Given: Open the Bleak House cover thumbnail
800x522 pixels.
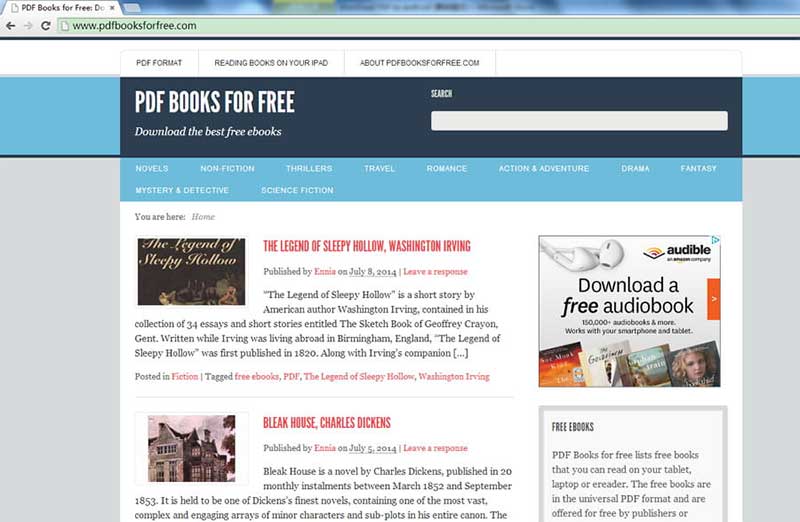Looking at the screenshot, I should click(191, 448).
